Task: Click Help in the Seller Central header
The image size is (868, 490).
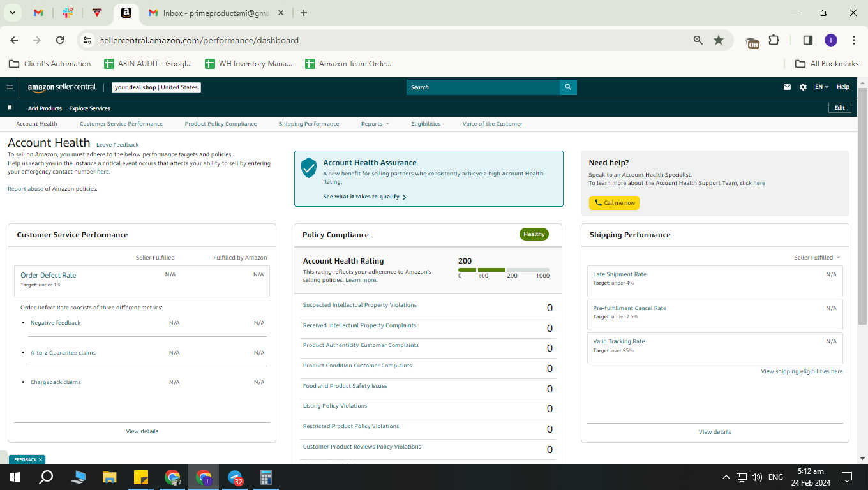Action: point(843,87)
